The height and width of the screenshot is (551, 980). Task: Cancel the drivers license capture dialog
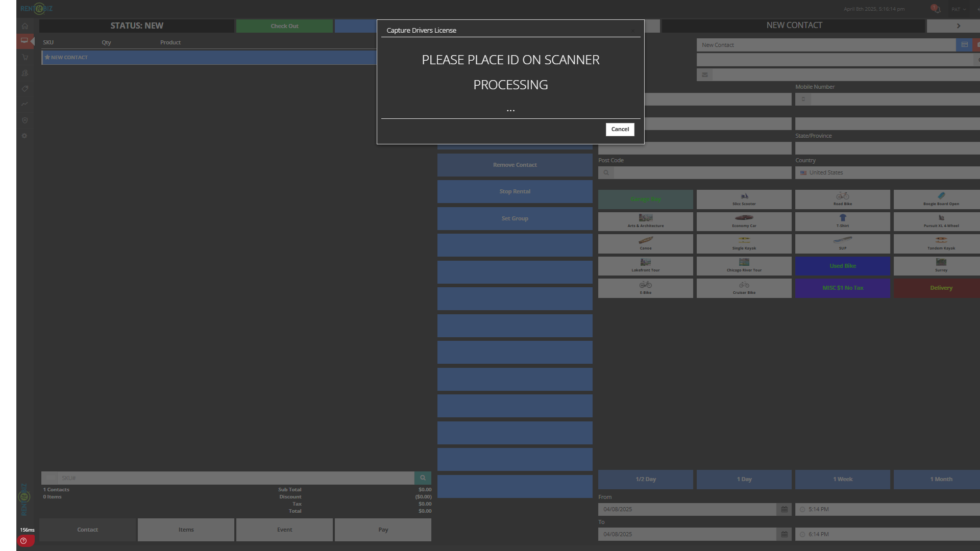620,129
